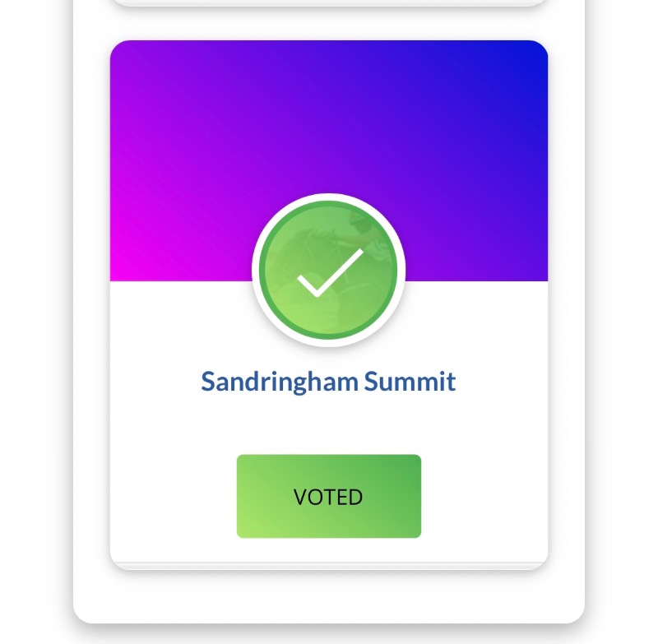Click the white space below Sandringham Summit card
This screenshot has height=644, width=658.
328,596
